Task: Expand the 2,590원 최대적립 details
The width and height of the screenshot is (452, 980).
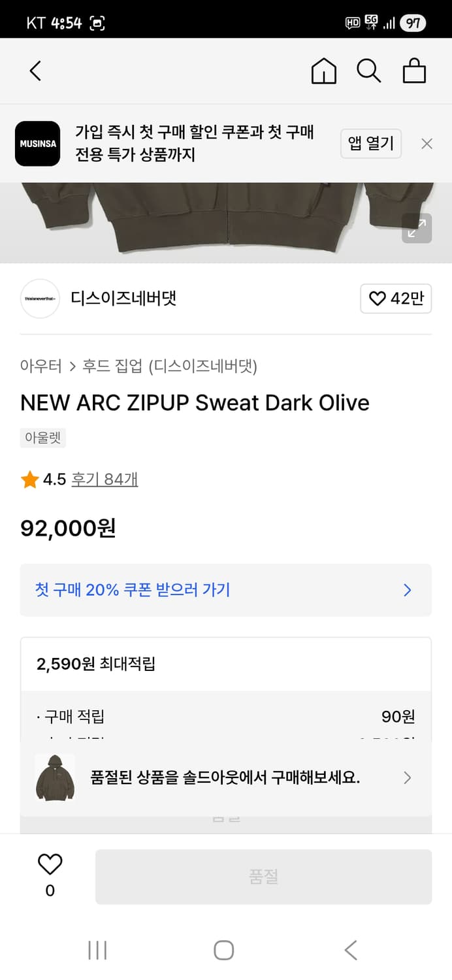Action: (x=226, y=664)
